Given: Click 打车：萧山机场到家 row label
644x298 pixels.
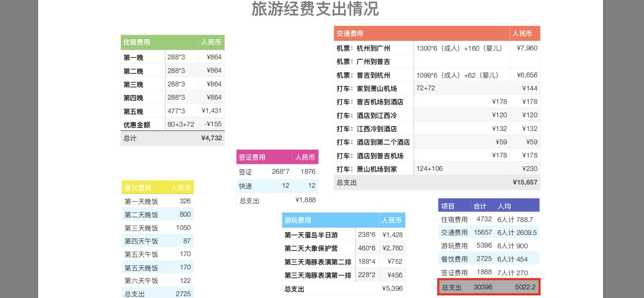Looking at the screenshot, I should (x=367, y=169).
